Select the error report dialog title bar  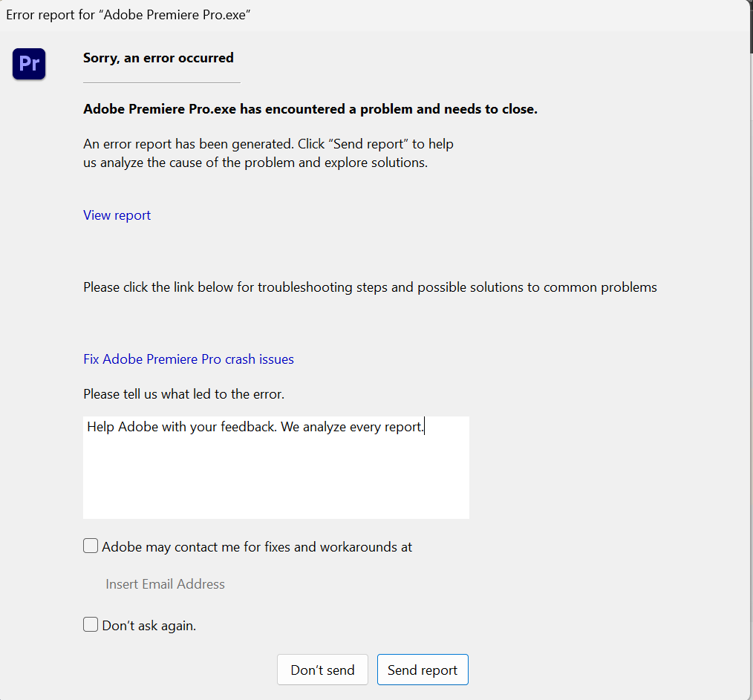pos(128,14)
